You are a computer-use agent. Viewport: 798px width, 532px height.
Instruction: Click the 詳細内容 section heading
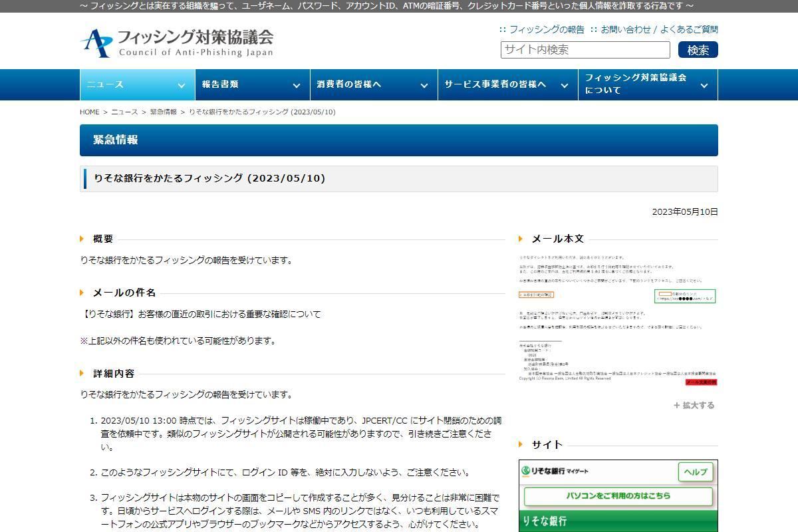pos(114,374)
